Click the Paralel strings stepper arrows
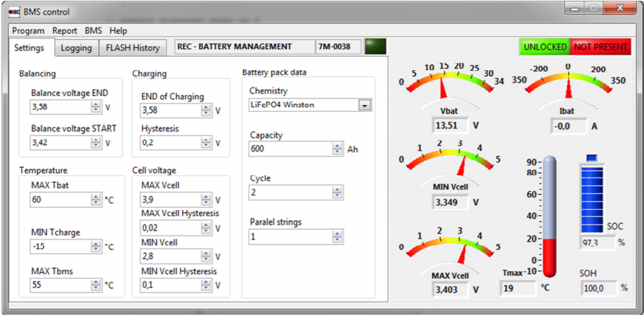This screenshot has width=644, height=315. click(x=337, y=236)
